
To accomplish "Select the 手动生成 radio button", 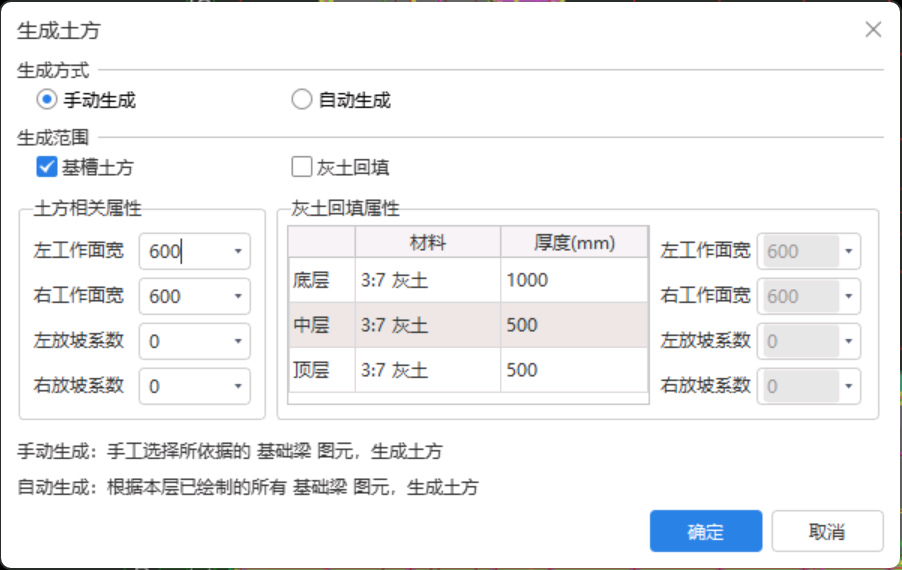I will click(47, 100).
